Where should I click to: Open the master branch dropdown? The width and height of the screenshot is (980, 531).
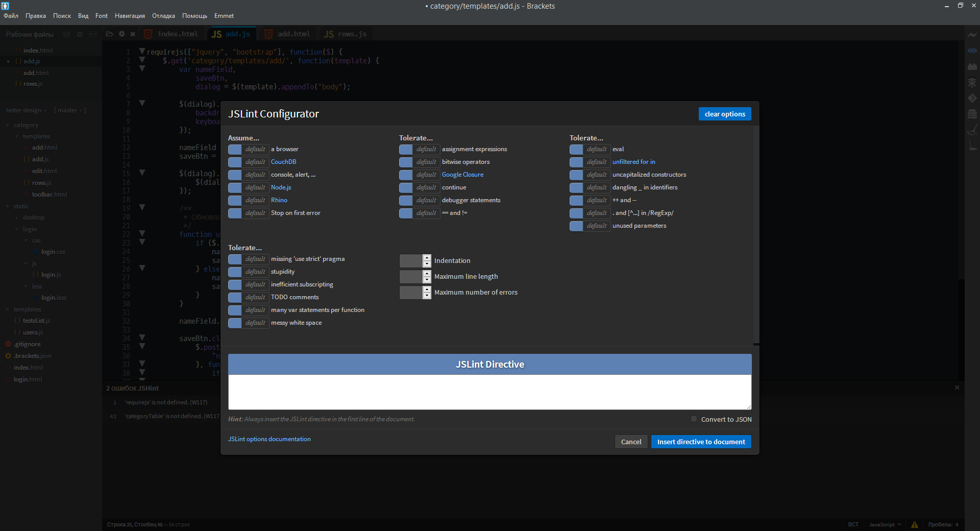coord(70,110)
